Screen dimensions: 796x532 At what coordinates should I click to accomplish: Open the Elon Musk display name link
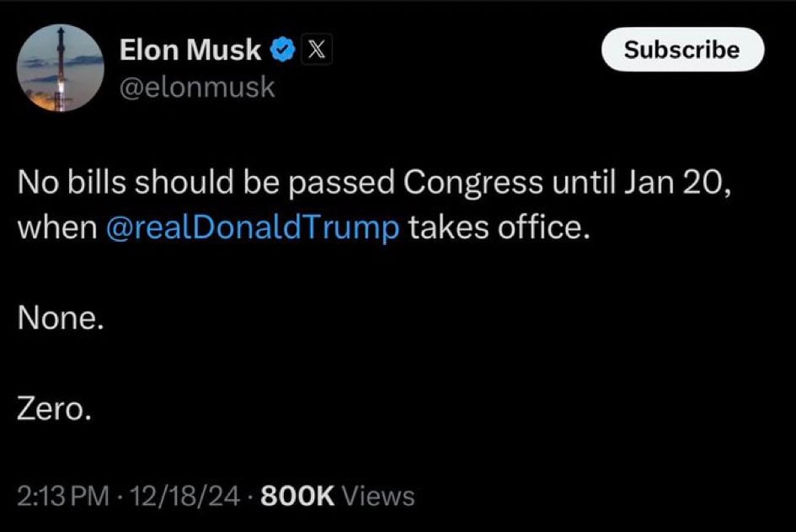coord(191,51)
